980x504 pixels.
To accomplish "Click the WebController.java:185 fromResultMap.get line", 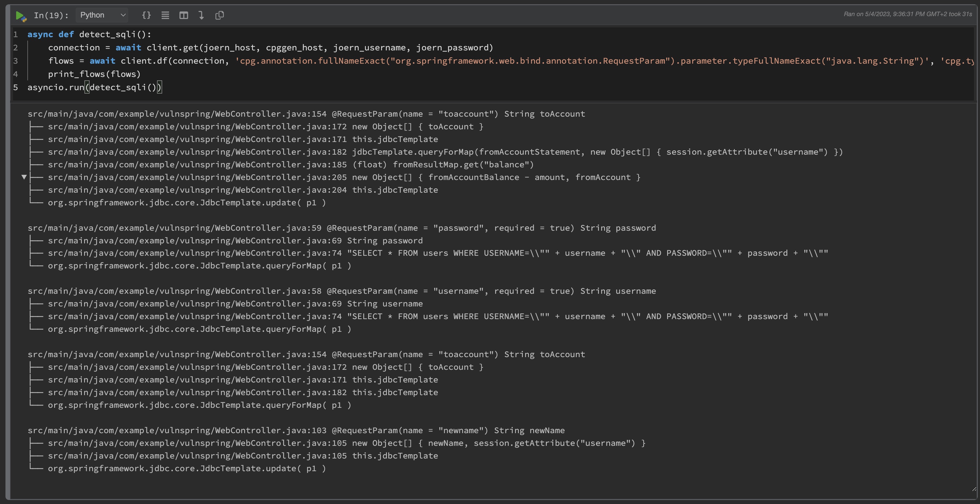I will coord(291,165).
